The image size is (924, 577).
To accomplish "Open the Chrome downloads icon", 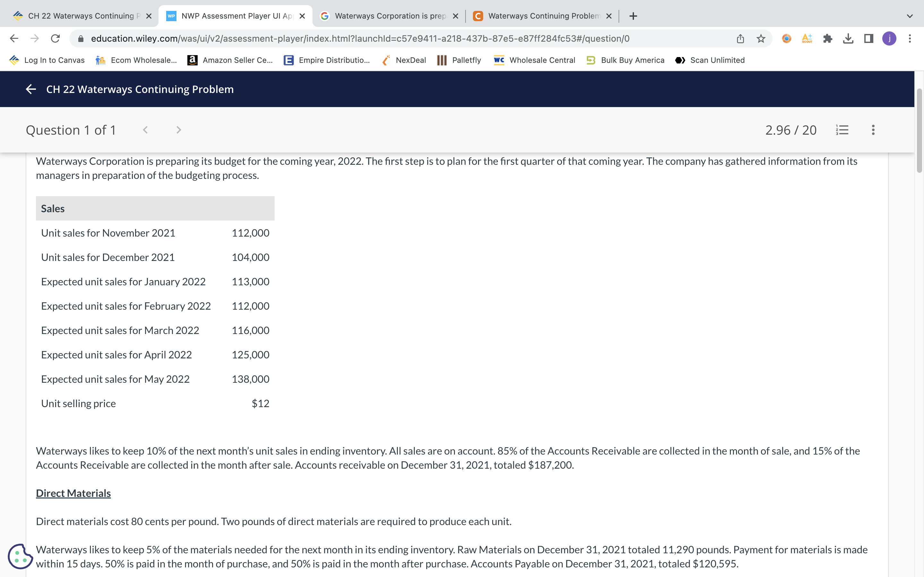I will (x=848, y=38).
